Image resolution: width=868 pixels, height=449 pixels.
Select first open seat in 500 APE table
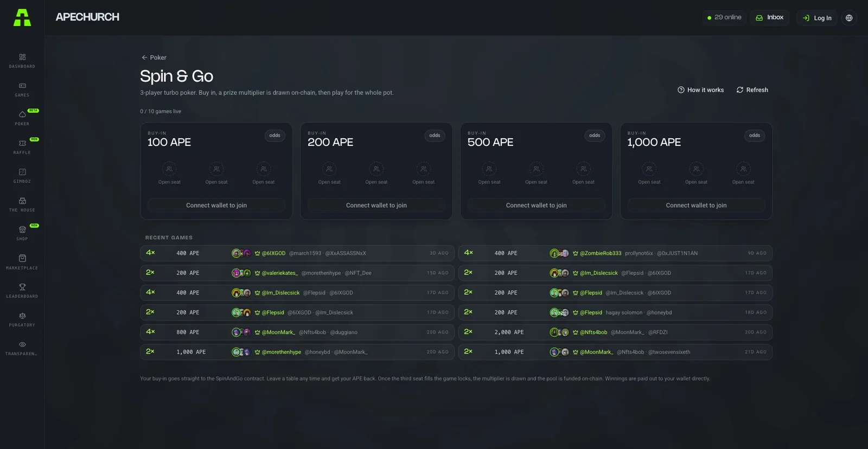click(x=489, y=174)
